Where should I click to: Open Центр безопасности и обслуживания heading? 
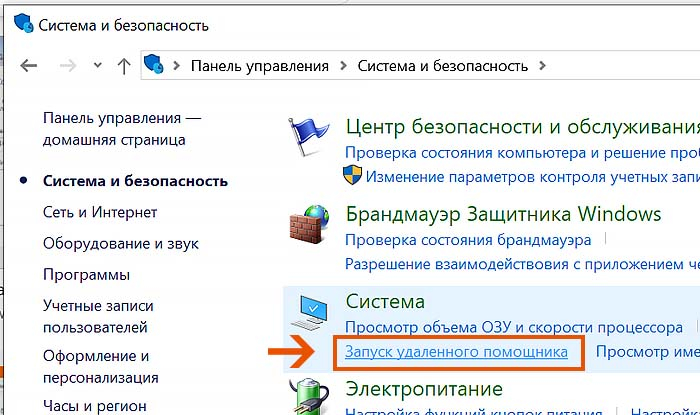click(523, 127)
